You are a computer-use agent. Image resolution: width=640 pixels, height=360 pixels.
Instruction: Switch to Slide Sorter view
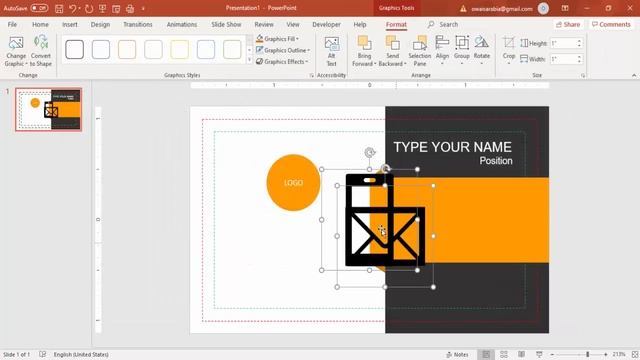click(x=504, y=354)
